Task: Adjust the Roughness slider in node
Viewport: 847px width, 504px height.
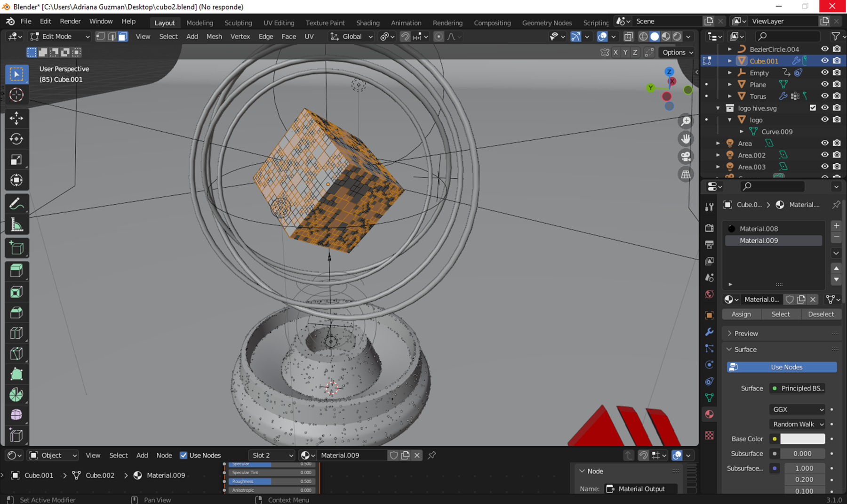Action: [x=272, y=481]
